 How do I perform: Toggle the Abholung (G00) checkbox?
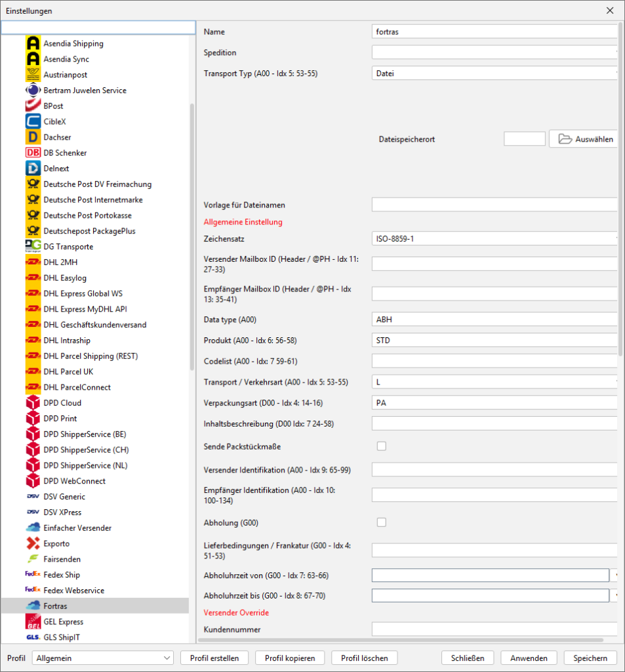381,522
